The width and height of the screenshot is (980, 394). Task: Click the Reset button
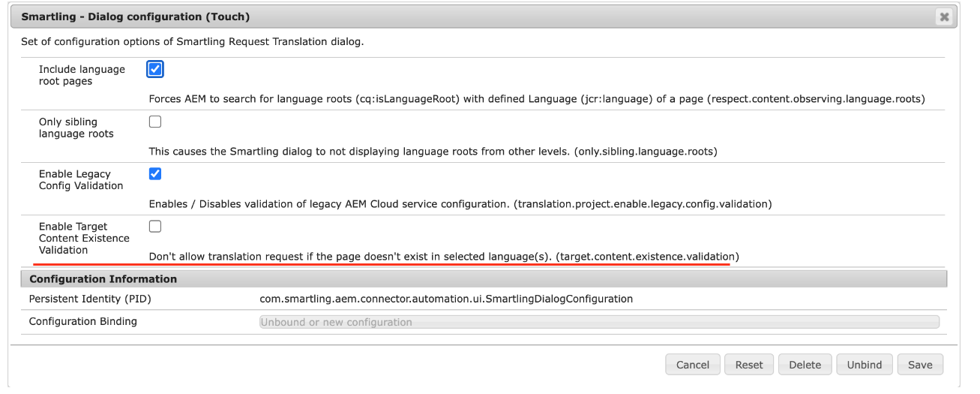[749, 365]
